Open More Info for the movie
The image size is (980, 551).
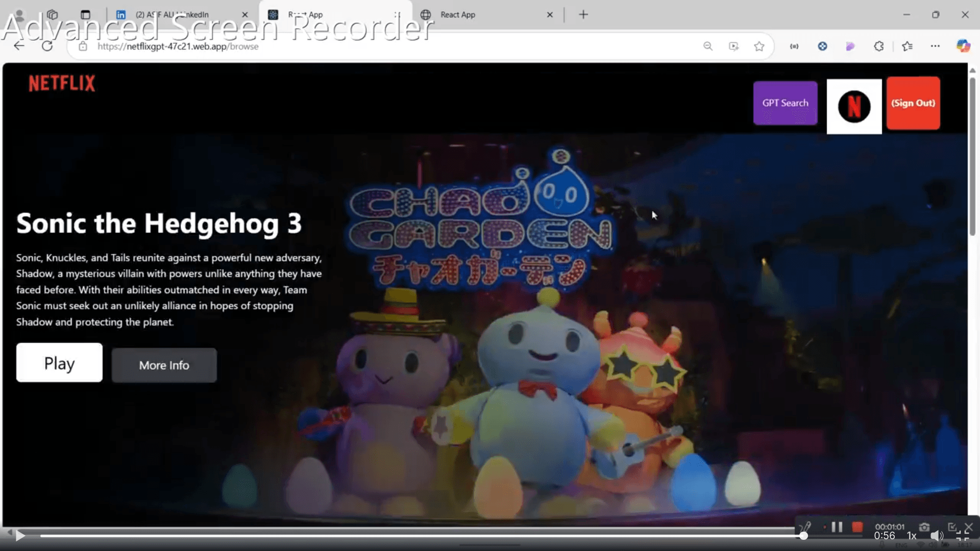(x=164, y=365)
